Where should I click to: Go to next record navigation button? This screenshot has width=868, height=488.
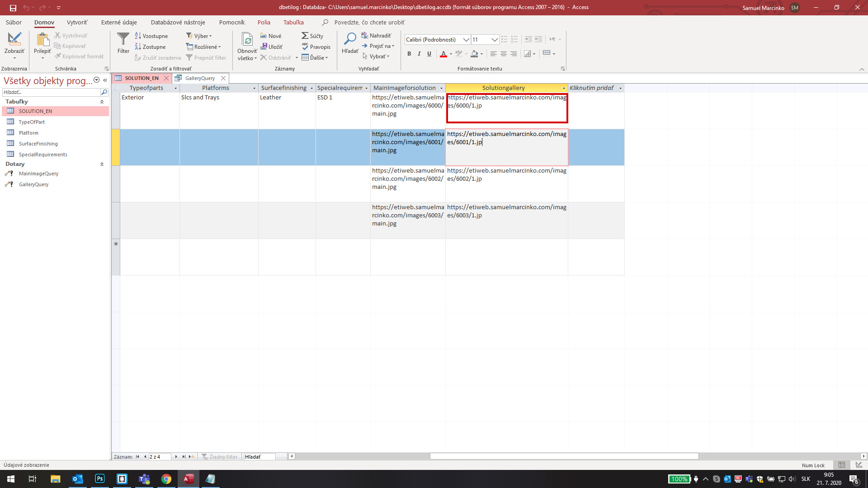[x=176, y=457]
